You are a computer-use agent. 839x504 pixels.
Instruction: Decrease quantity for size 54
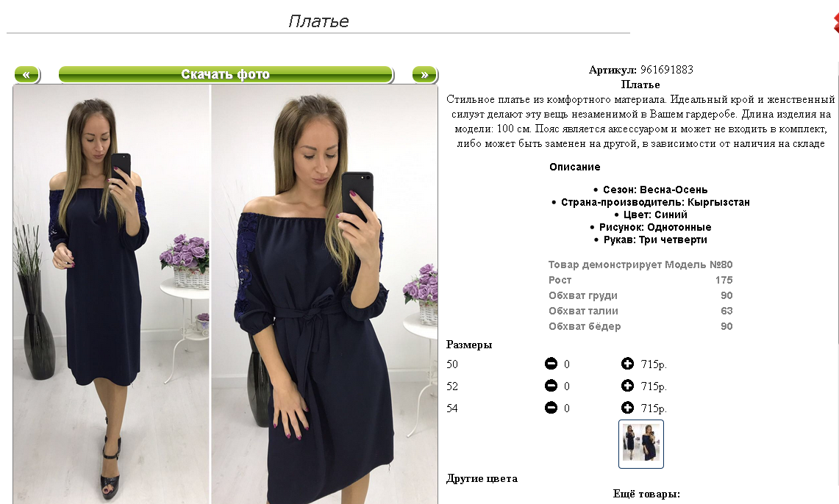pos(551,408)
